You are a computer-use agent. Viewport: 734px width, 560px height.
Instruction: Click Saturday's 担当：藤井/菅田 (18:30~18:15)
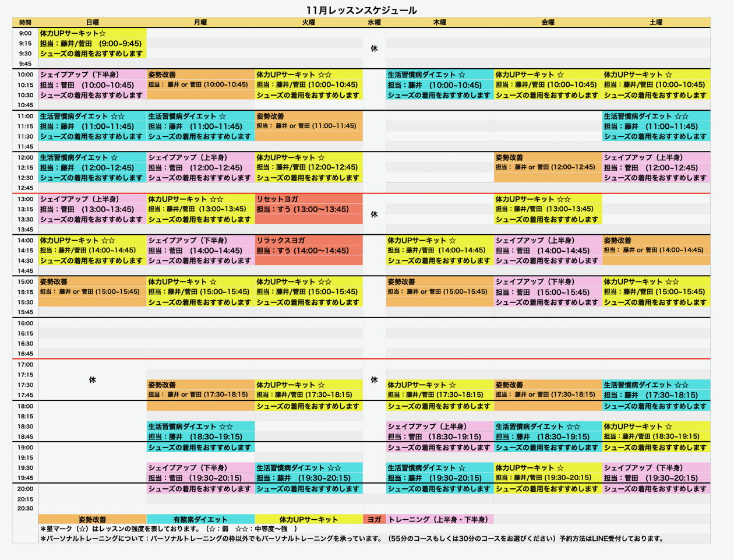point(656,436)
